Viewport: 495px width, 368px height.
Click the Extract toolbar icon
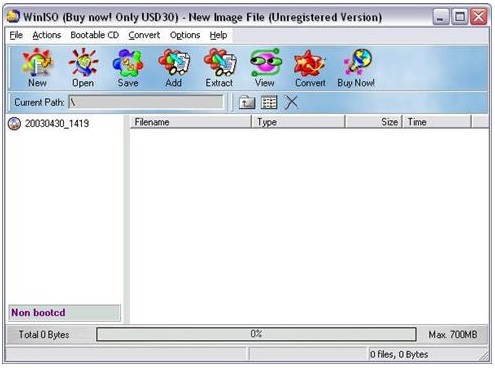(220, 68)
